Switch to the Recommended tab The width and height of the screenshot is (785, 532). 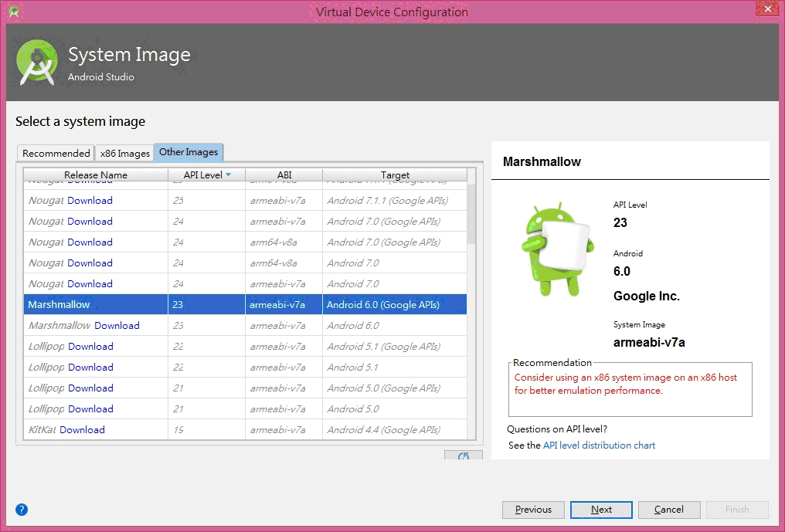pos(56,153)
